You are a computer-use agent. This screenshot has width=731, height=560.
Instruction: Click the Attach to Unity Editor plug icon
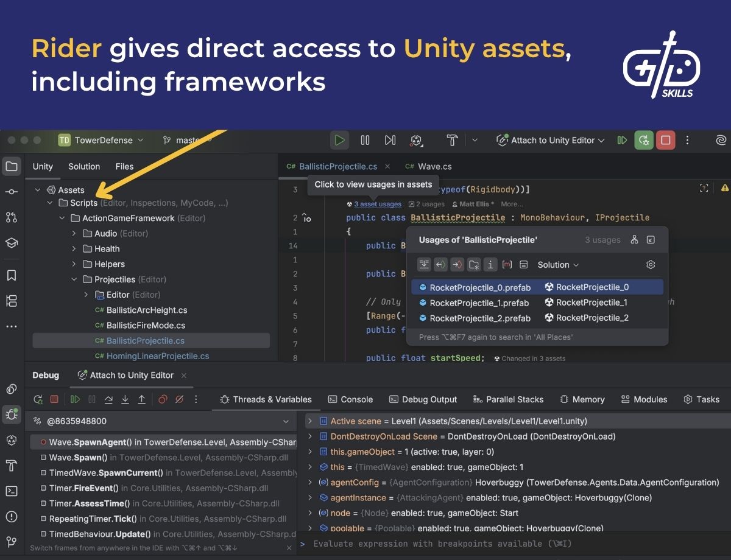(x=502, y=140)
